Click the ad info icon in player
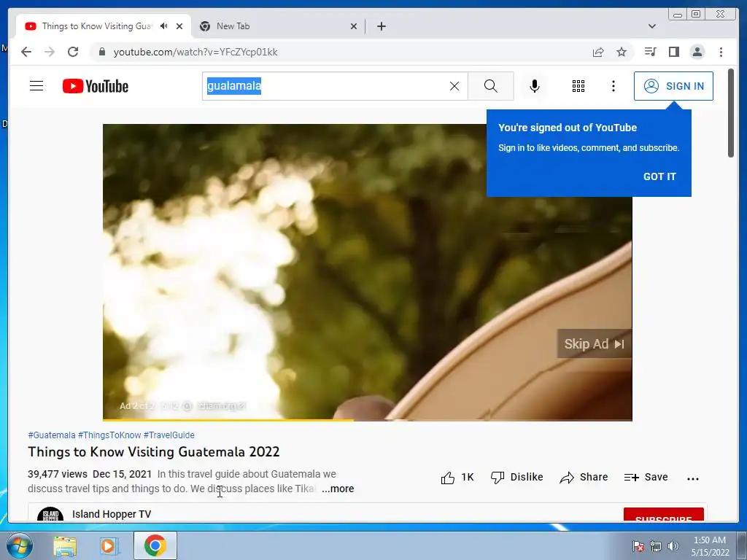The height and width of the screenshot is (560, 747). click(187, 406)
